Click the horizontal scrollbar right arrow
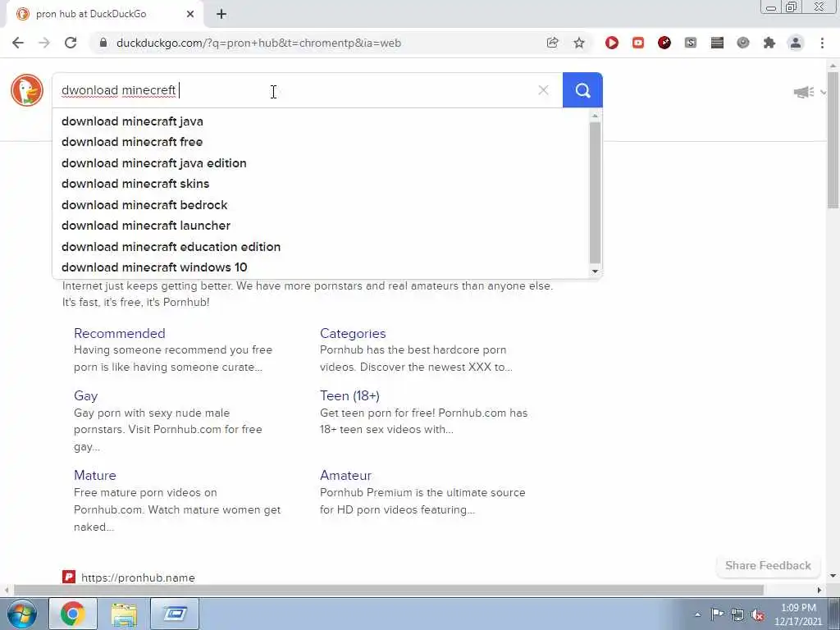 click(x=819, y=590)
